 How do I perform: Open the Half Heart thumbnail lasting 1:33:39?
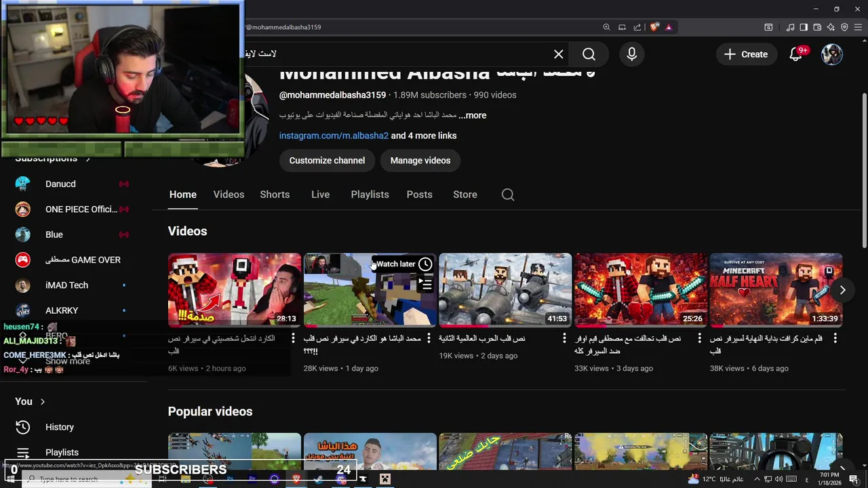tap(776, 290)
